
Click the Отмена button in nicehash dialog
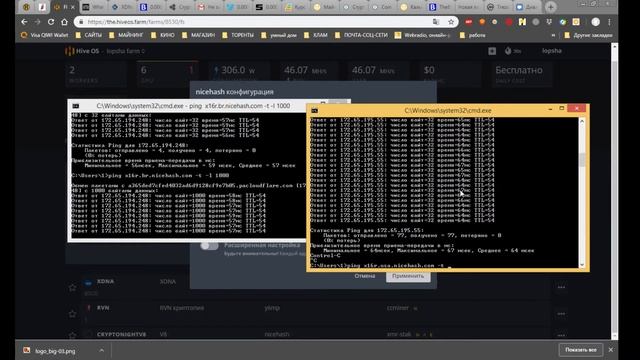364,276
